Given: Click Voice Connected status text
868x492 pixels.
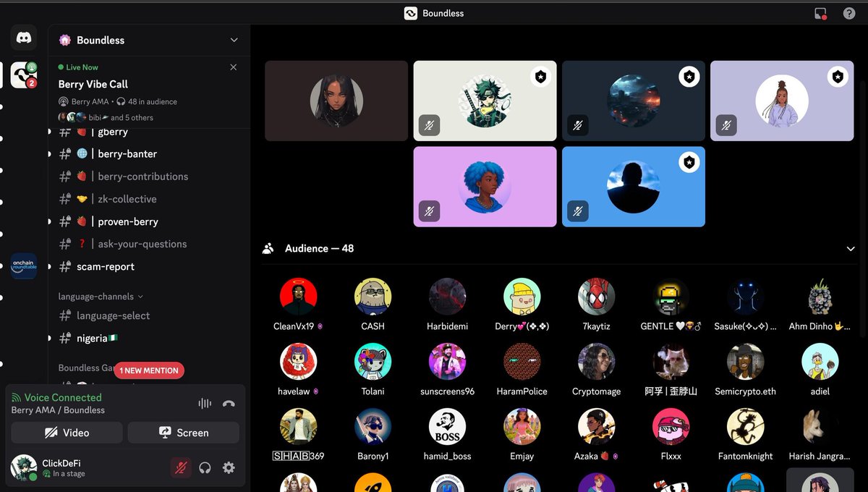Looking at the screenshot, I should (x=63, y=397).
